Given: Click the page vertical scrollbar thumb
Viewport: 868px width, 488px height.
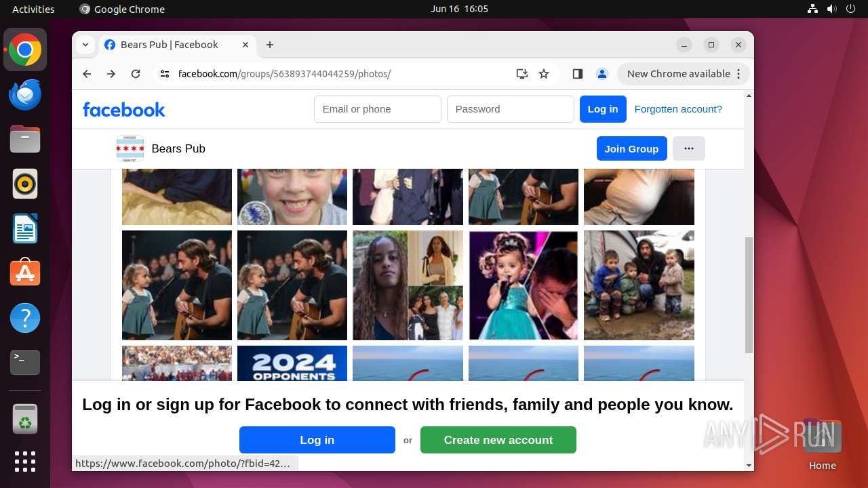Looking at the screenshot, I should [x=749, y=295].
